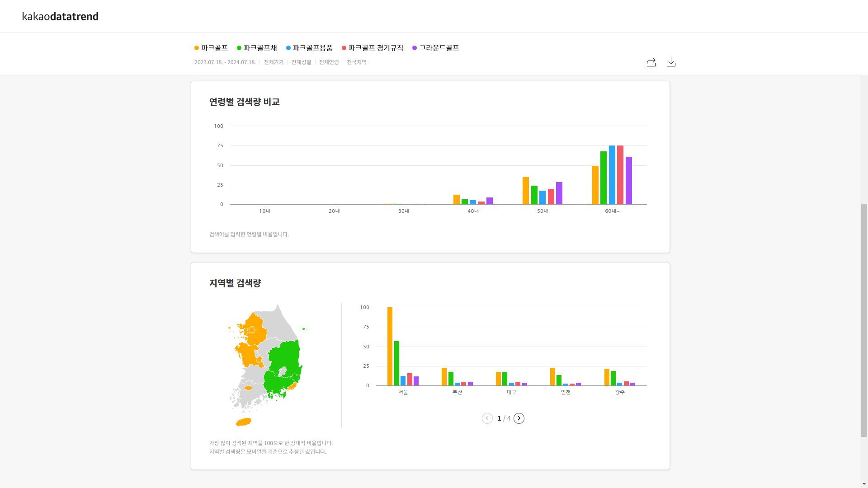Viewport: 868px width, 488px height.
Task: Click the page indicator showing 1 / 4
Action: [x=503, y=418]
